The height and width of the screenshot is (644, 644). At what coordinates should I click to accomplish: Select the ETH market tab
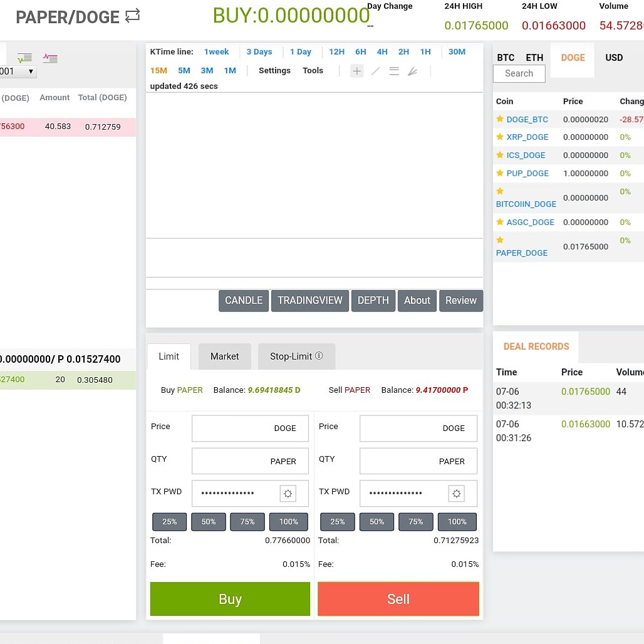click(x=534, y=58)
